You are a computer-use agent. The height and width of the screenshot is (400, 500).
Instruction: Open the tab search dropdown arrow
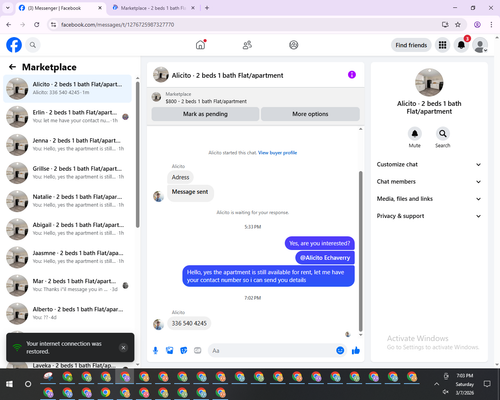(x=8, y=8)
